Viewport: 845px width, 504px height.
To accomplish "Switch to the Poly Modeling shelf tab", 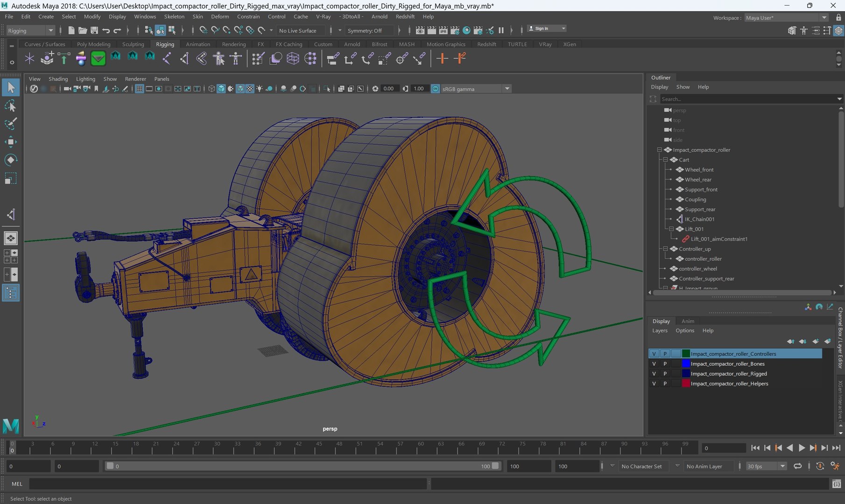I will (x=93, y=44).
